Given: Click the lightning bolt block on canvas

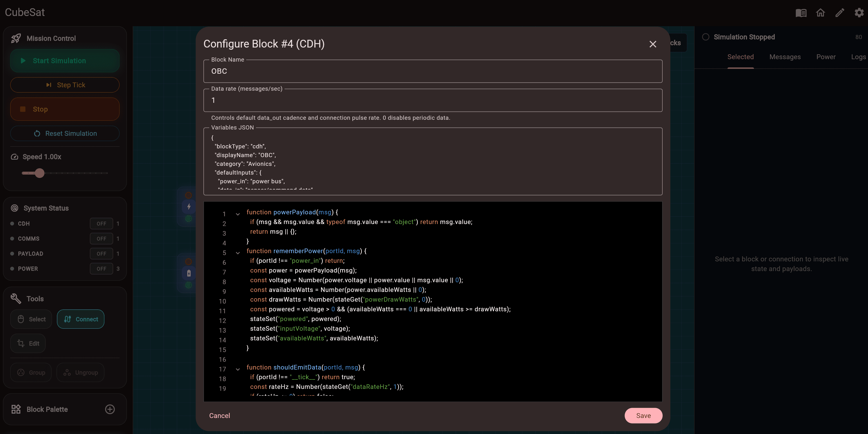Looking at the screenshot, I should click(x=189, y=207).
